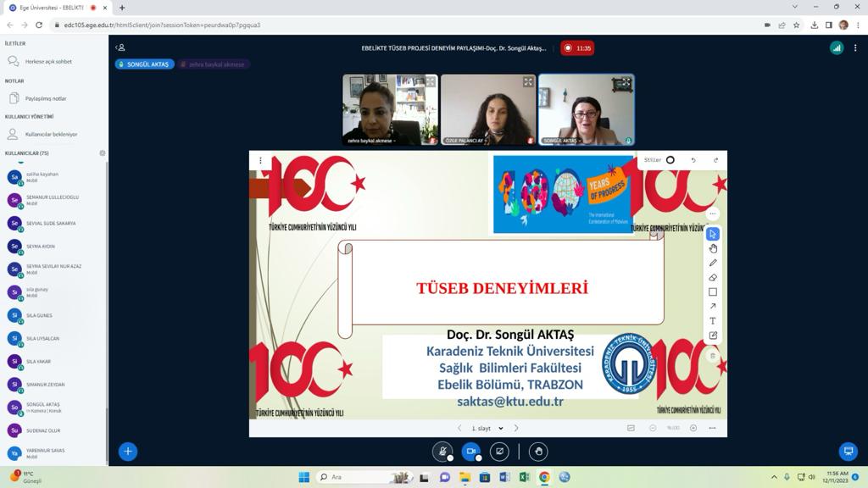Viewport: 868px width, 488px height.
Task: Open Stiller style color circle
Action: pyautogui.click(x=670, y=160)
